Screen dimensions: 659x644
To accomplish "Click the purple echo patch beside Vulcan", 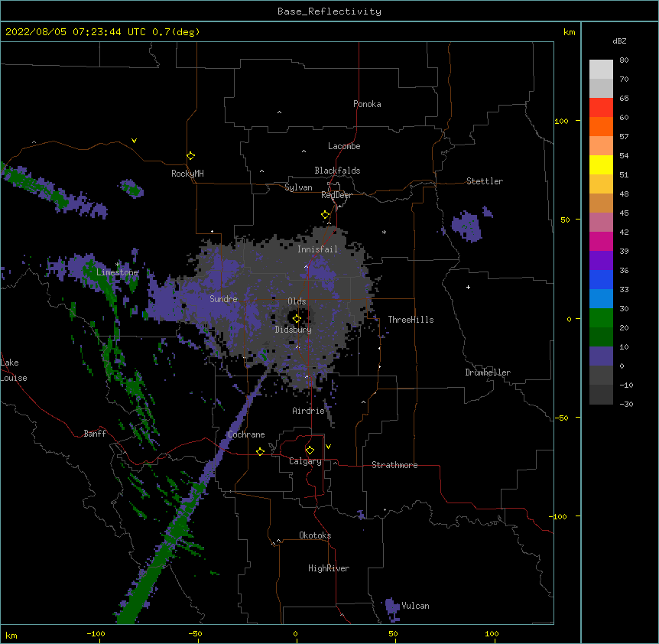I will pyautogui.click(x=392, y=609).
